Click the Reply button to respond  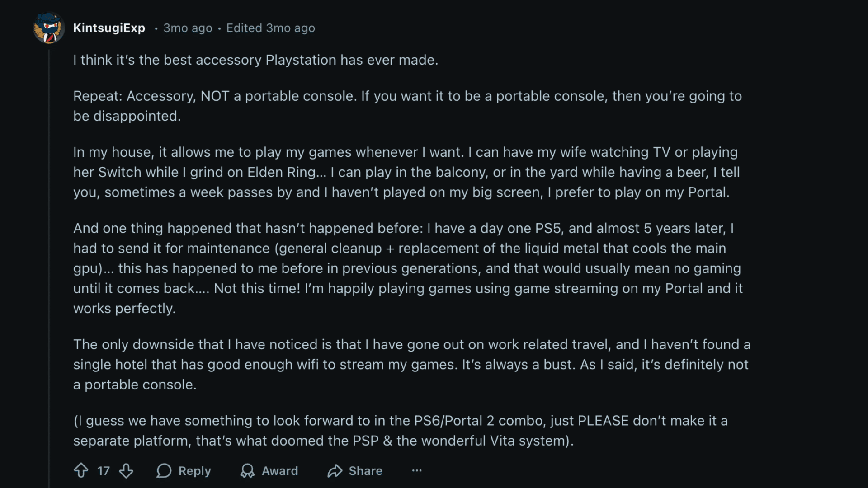pyautogui.click(x=194, y=471)
